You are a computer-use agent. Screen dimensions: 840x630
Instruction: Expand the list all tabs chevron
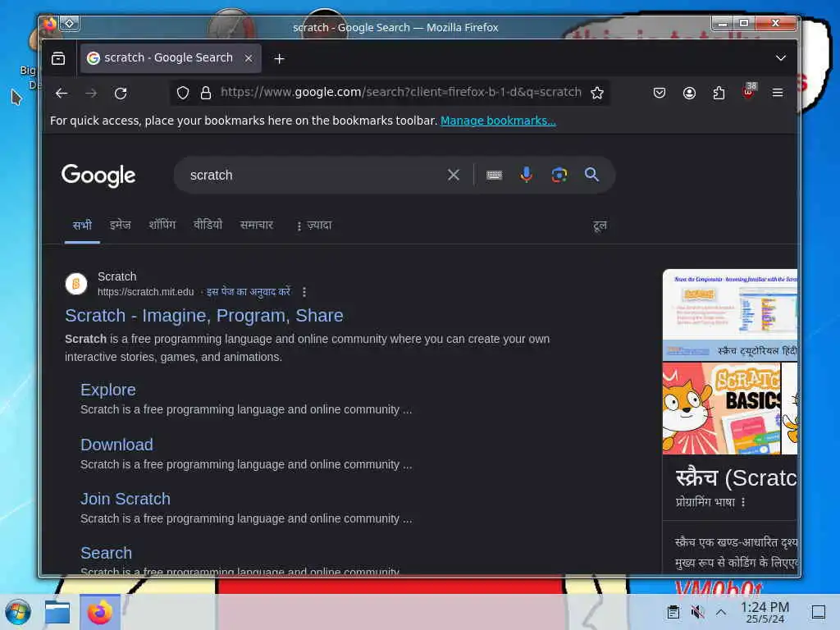coord(781,58)
